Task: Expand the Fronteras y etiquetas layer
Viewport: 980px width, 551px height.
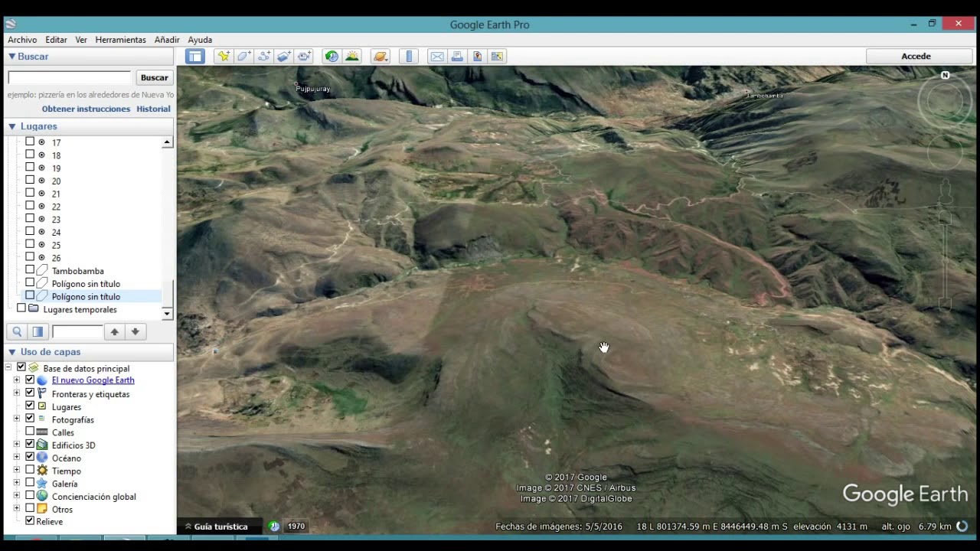Action: tap(16, 393)
